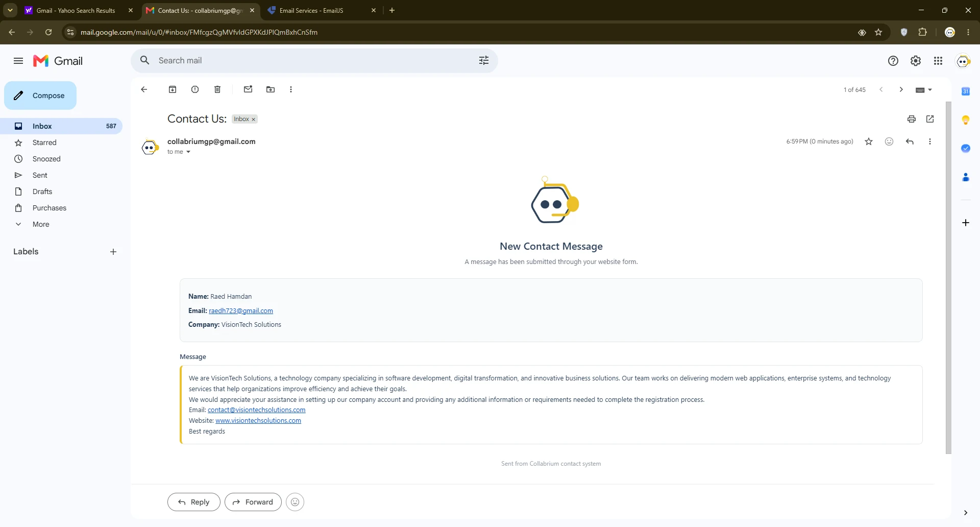
Task: Click the Compose button
Action: pos(40,95)
